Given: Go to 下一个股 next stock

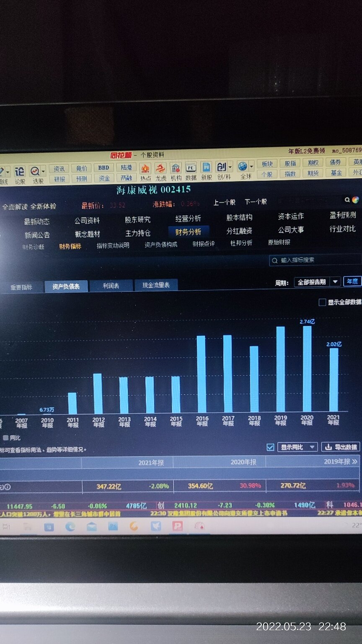Looking at the screenshot, I should click(x=256, y=202).
